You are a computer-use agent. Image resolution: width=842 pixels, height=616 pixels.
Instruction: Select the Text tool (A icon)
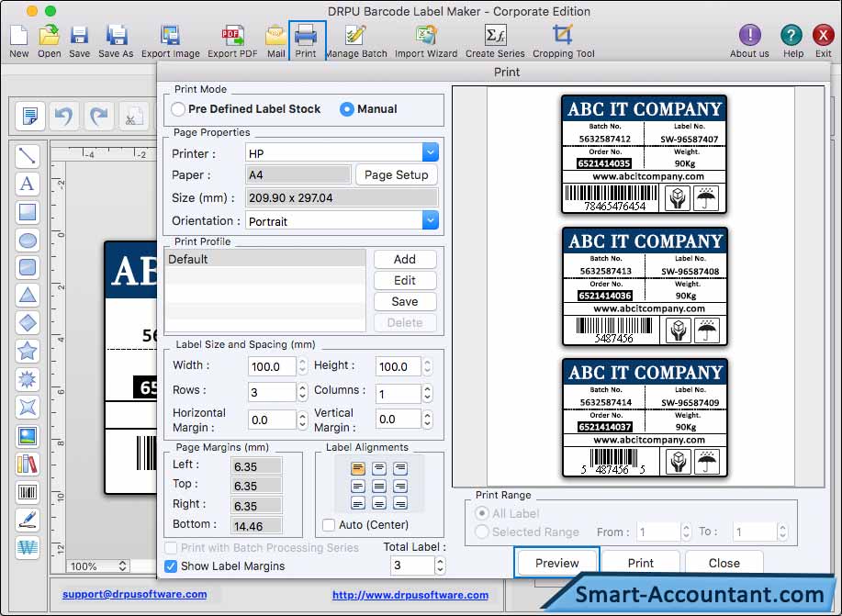click(28, 184)
